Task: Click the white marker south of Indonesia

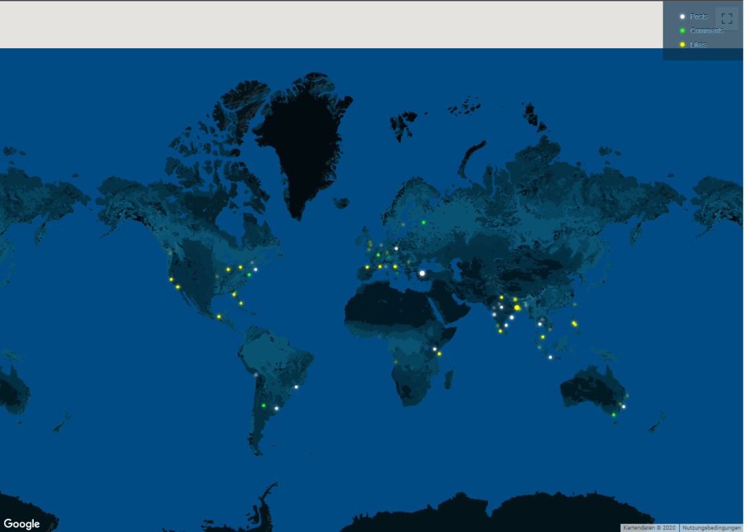Action: tap(551, 357)
